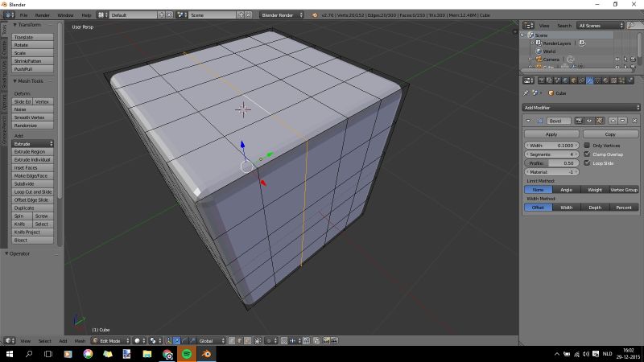The width and height of the screenshot is (644, 362).
Task: Click the pin icon beside Cube breadcrumb
Action: 526,93
